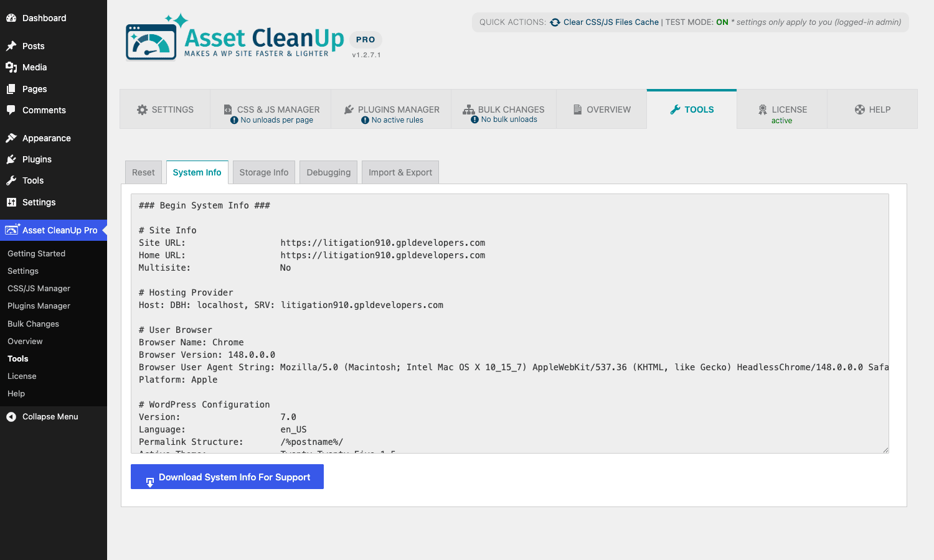Open the Dashboard sidebar icon

[11, 18]
